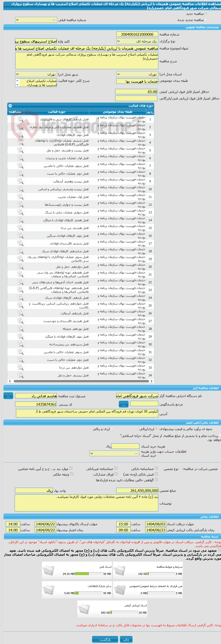Open the شرایط و ضوابط مناقصه folder icon
221x644 pixels.
click(x=119, y=570)
